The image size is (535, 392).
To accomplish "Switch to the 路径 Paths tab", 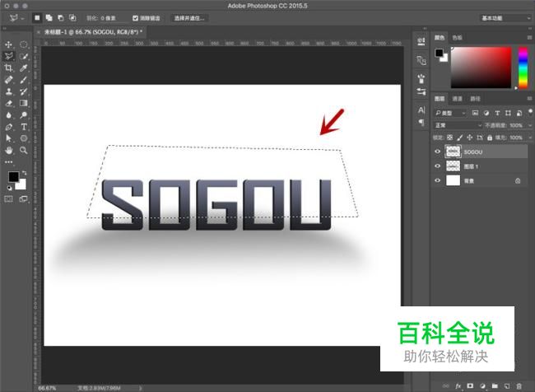I will (475, 99).
